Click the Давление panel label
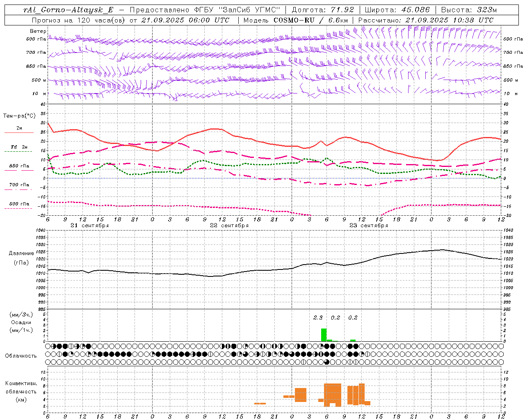Screen dimensions: 525x420 pyautogui.click(x=21, y=253)
